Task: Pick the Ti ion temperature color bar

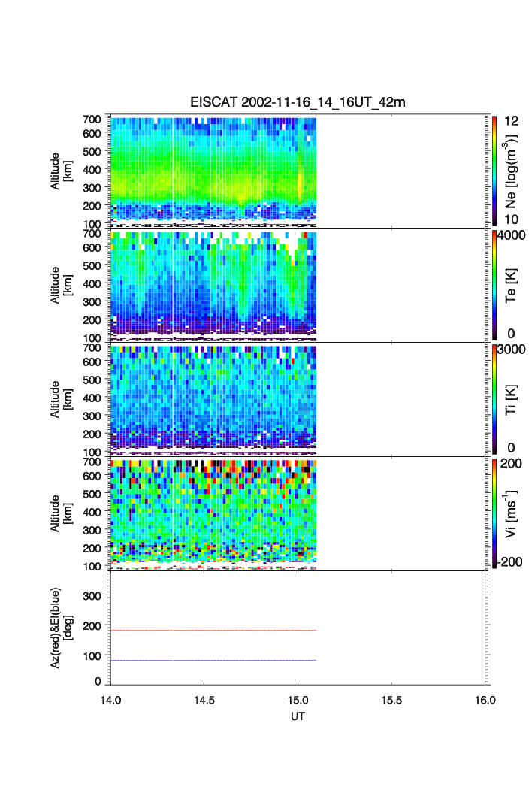Action: click(x=494, y=399)
